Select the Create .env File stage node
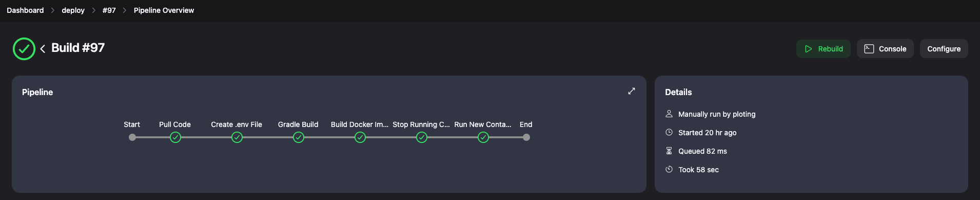 [x=237, y=137]
